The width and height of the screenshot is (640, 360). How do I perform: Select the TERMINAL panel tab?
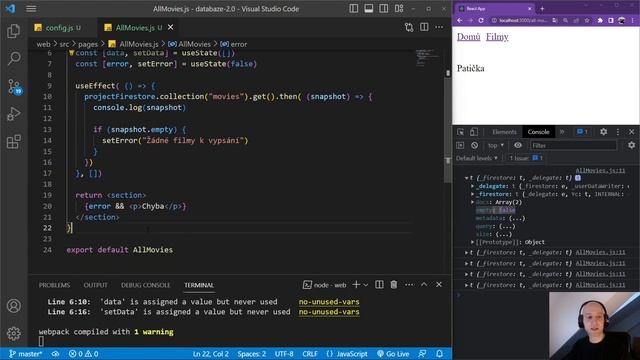[199, 285]
